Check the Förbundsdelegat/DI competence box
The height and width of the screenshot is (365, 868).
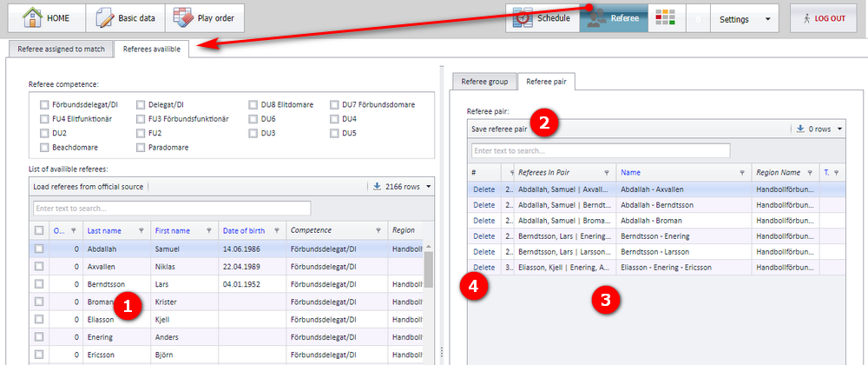(x=43, y=104)
